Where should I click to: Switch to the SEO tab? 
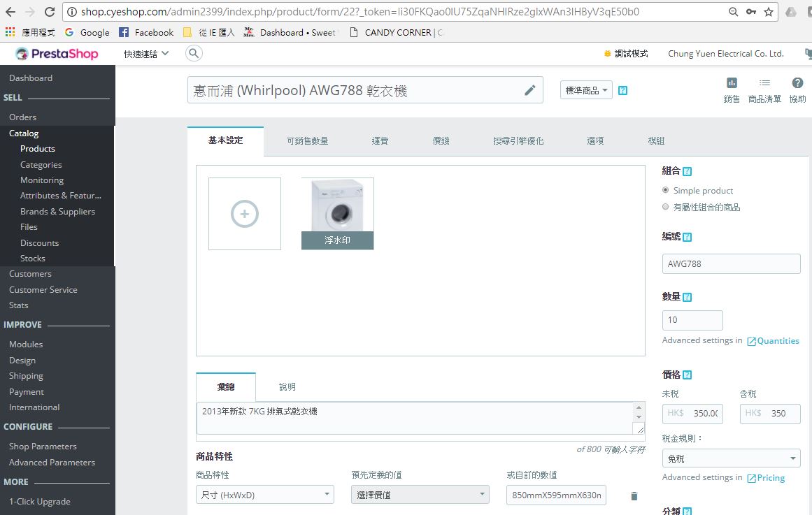point(518,140)
